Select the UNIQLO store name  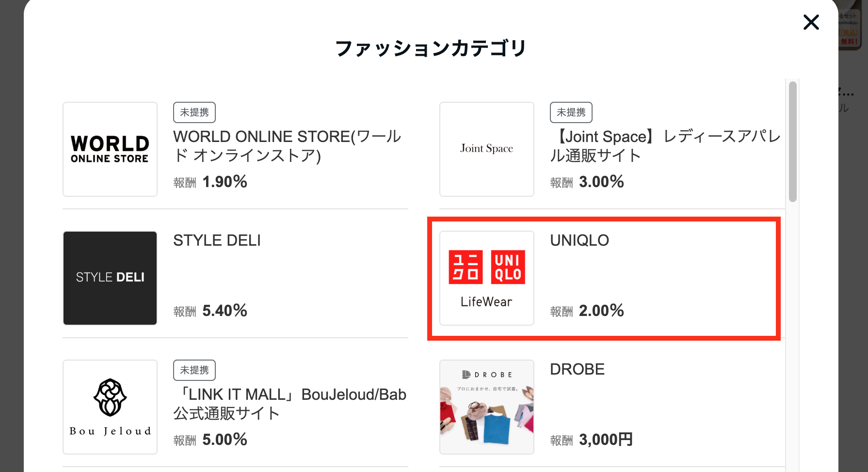(x=579, y=240)
